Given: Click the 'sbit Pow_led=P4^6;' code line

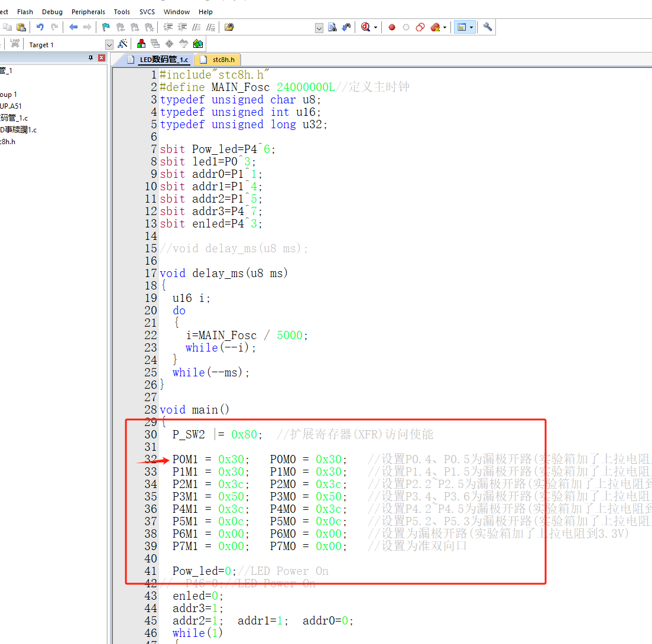Looking at the screenshot, I should click(x=218, y=149).
